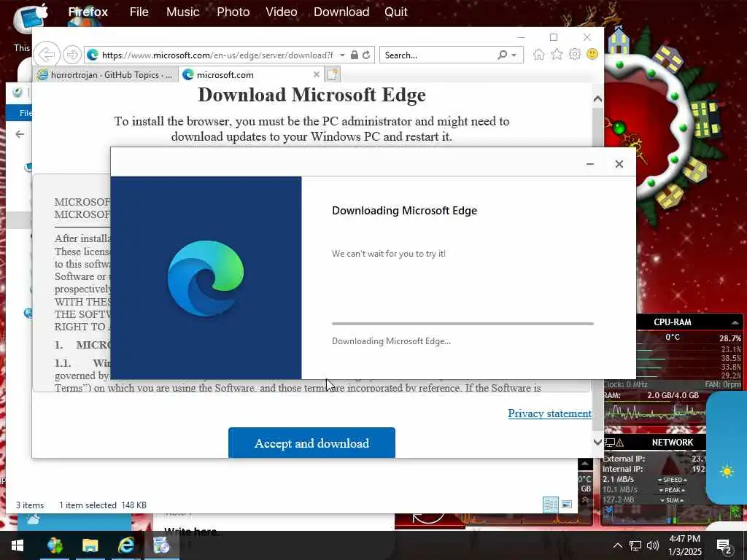The width and height of the screenshot is (747, 560).
Task: Open Tools with the gear icon
Action: click(x=575, y=54)
